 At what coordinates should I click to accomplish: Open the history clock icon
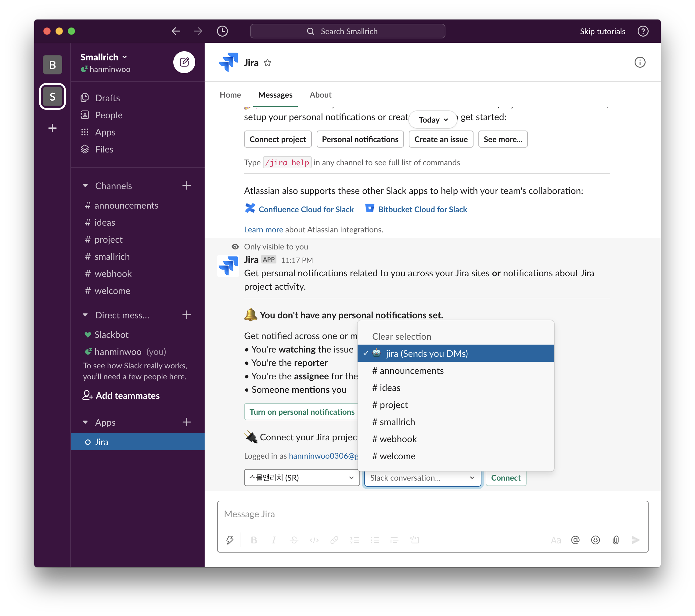click(222, 31)
